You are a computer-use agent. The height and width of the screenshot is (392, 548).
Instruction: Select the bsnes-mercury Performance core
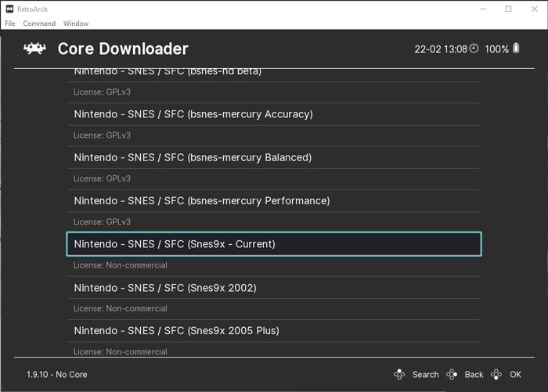point(274,201)
